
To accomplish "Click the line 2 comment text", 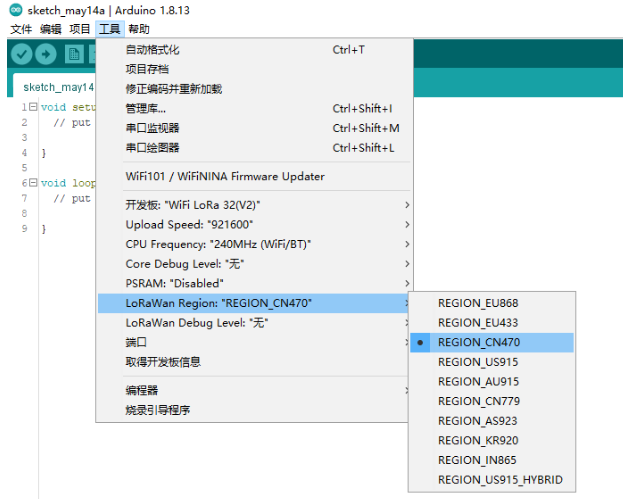I will pyautogui.click(x=72, y=123).
